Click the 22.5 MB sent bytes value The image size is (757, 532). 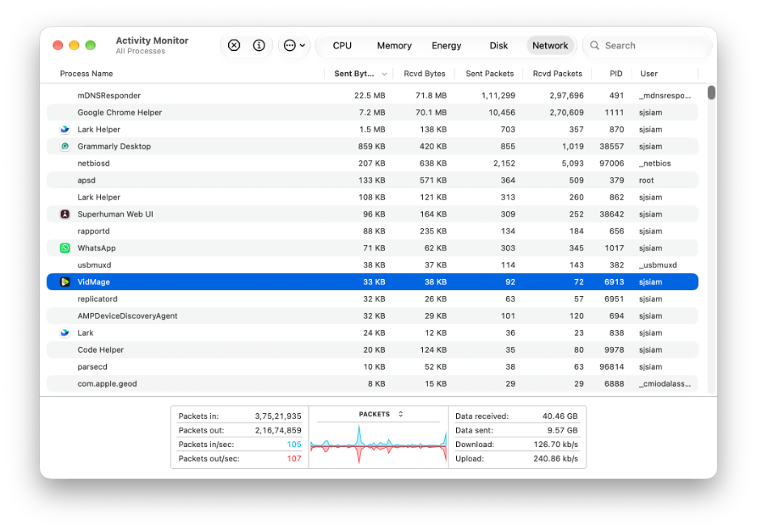click(370, 95)
